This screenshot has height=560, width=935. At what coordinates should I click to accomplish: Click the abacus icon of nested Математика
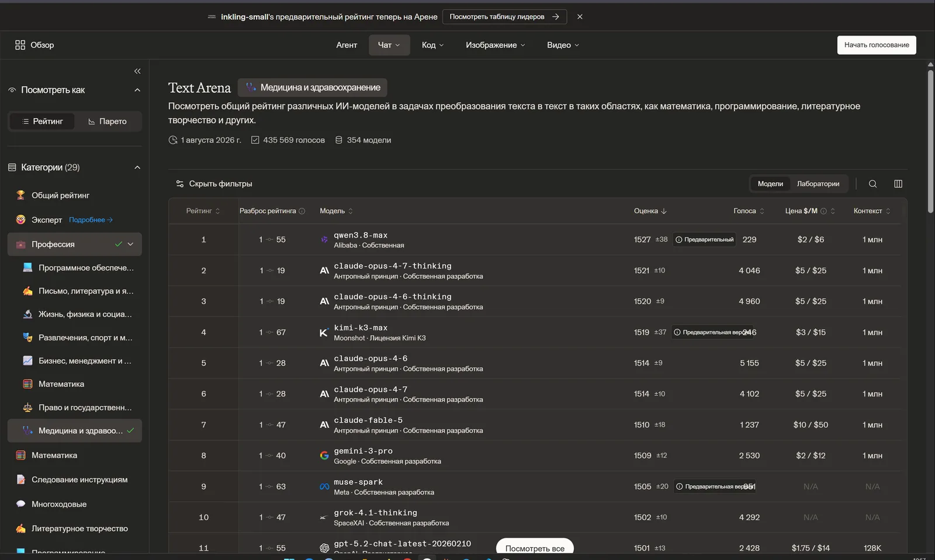(x=27, y=384)
